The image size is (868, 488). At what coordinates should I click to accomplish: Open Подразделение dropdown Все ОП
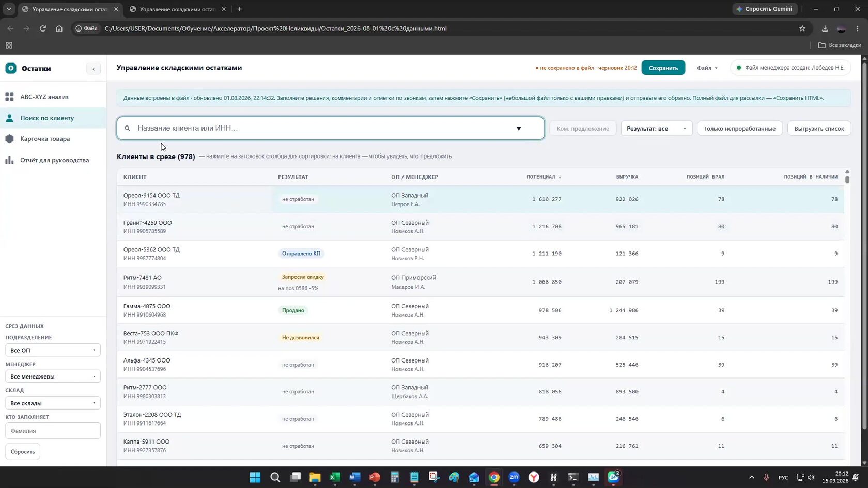click(53, 350)
